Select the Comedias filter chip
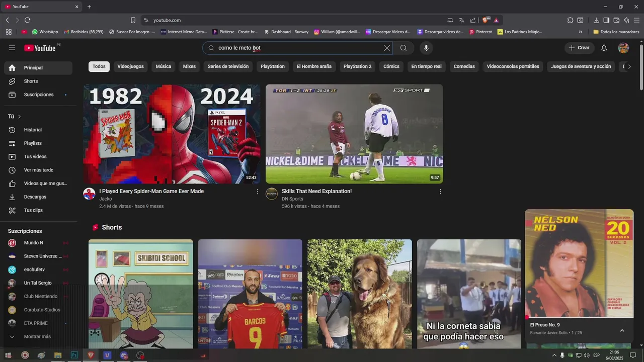644x362 pixels. pos(464,66)
